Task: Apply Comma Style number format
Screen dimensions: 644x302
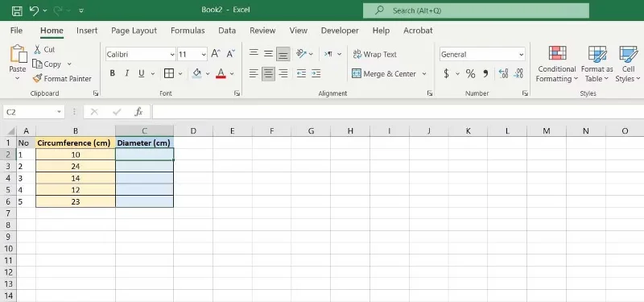Action: point(485,74)
